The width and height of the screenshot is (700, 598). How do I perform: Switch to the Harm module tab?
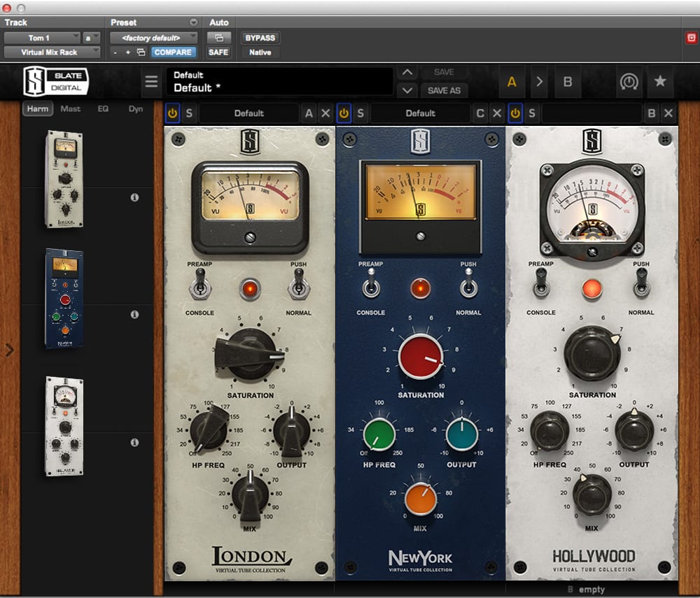coord(38,108)
